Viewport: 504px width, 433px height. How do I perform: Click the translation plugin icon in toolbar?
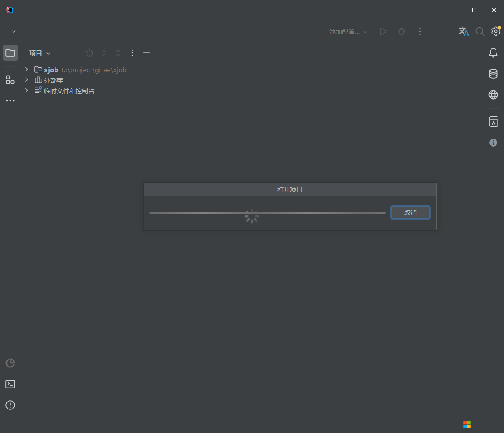[x=463, y=31]
